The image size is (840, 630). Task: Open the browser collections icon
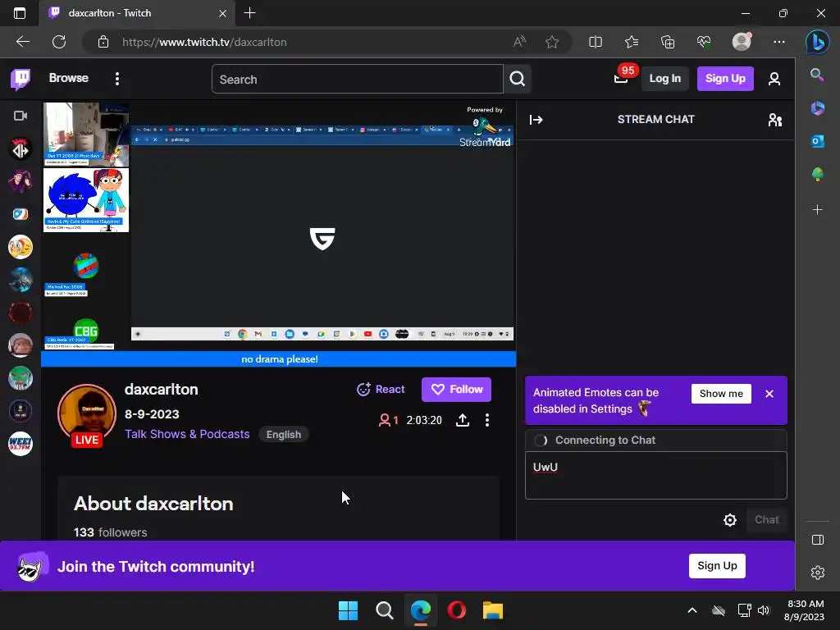click(668, 42)
